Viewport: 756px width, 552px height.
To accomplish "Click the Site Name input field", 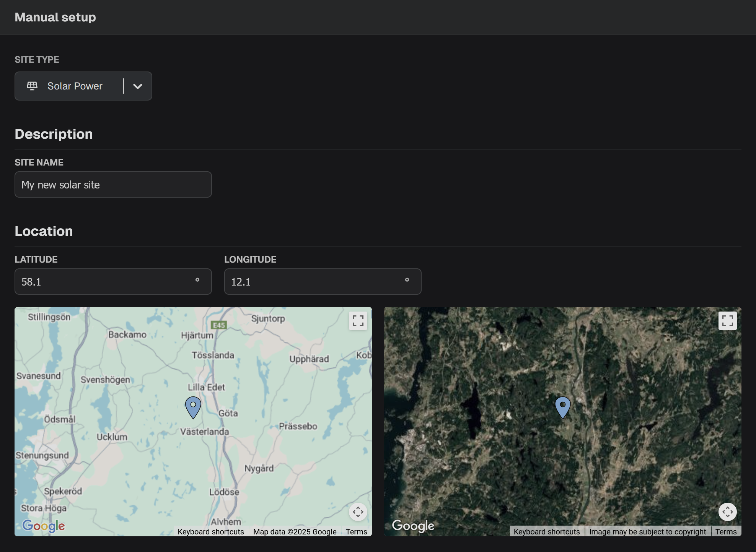I will tap(113, 185).
